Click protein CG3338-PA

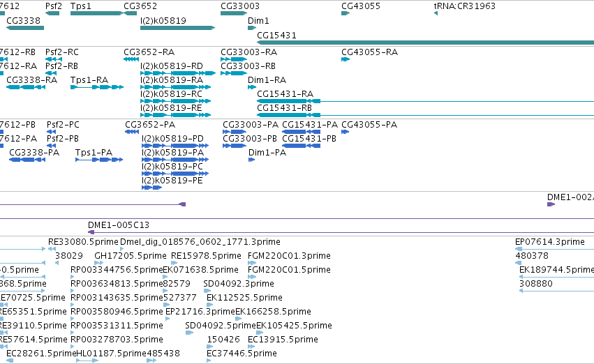pos(34,153)
